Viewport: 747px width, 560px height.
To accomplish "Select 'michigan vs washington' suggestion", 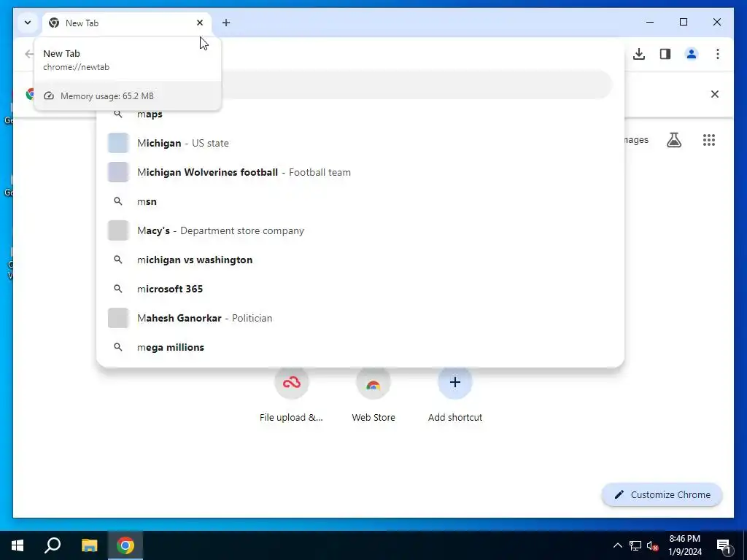I will click(360, 260).
